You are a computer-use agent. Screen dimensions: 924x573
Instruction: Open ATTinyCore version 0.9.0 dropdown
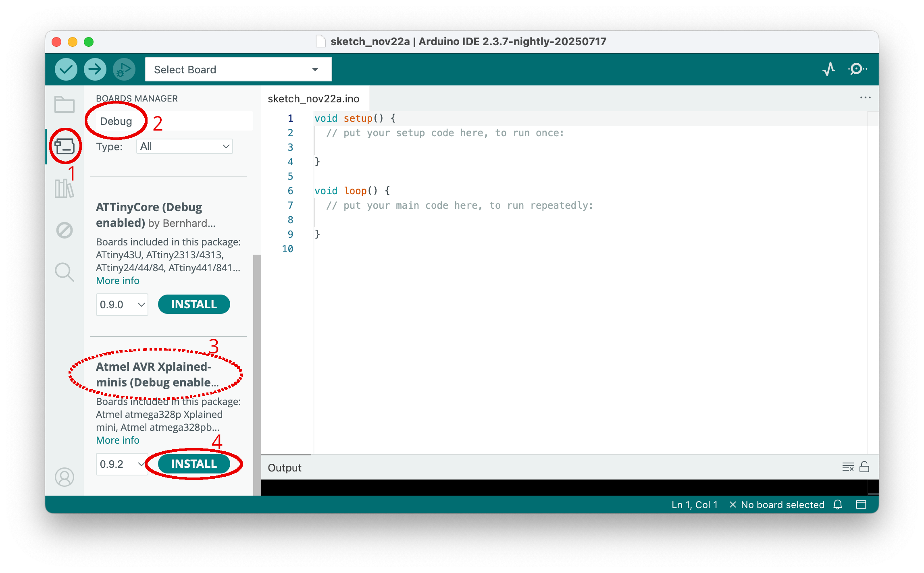[x=122, y=305]
